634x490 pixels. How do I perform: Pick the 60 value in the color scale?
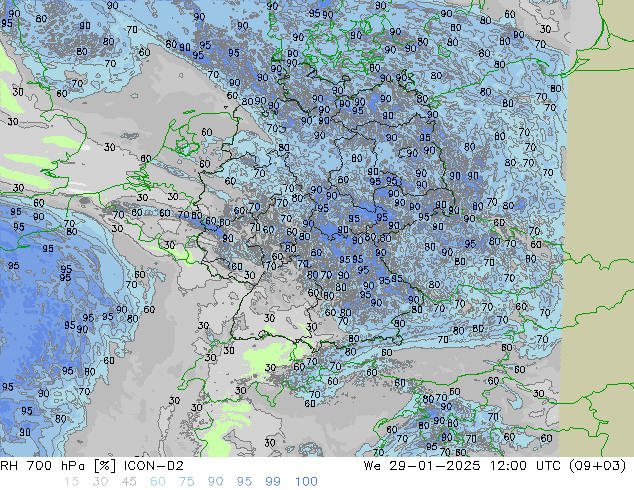(158, 481)
